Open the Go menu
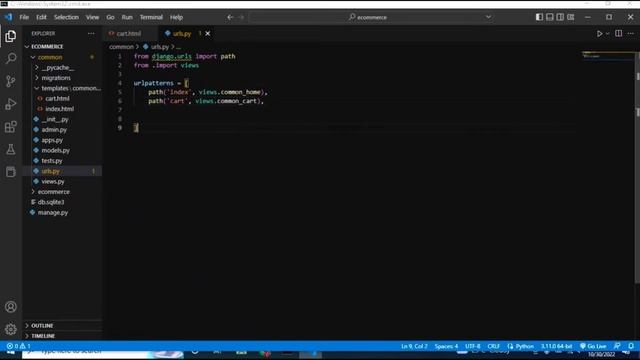Image resolution: width=640 pixels, height=360 pixels. click(x=110, y=17)
